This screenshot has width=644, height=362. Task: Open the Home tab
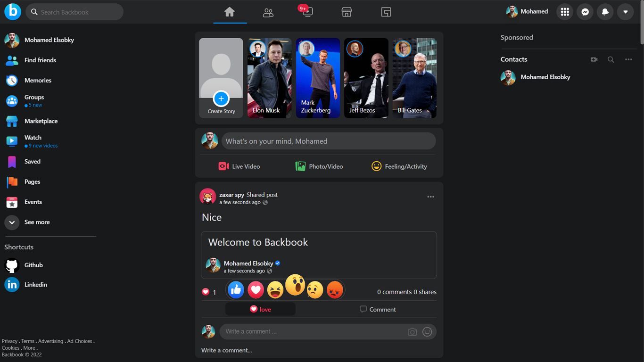tap(230, 12)
